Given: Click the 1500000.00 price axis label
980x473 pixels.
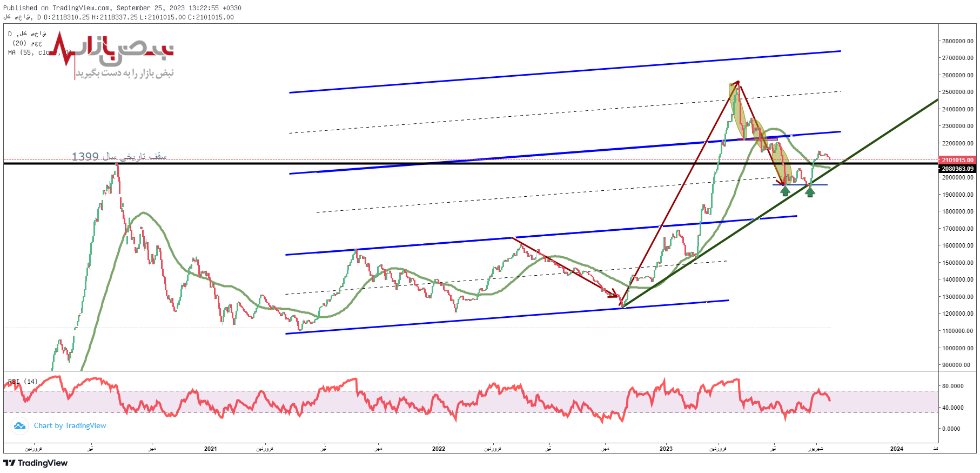Looking at the screenshot, I should (x=957, y=263).
